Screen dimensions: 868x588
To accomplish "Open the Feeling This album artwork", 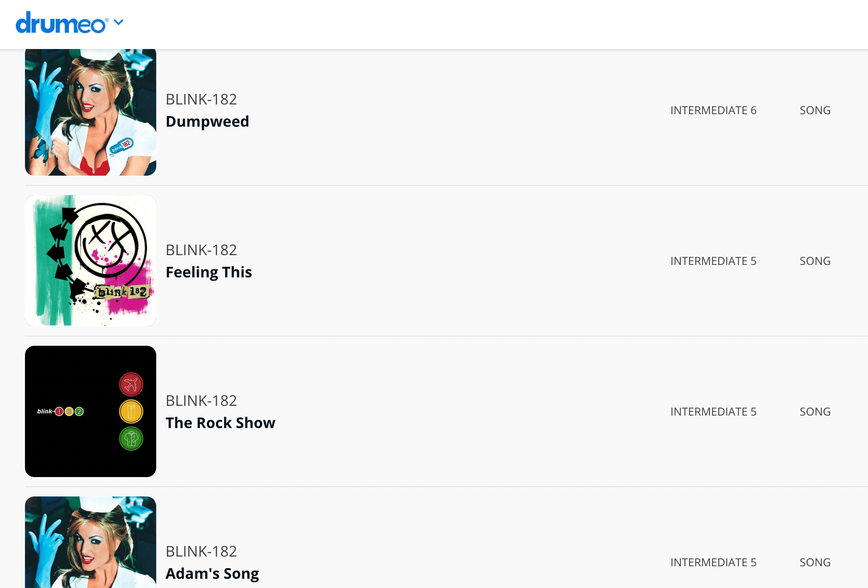I will [x=91, y=261].
